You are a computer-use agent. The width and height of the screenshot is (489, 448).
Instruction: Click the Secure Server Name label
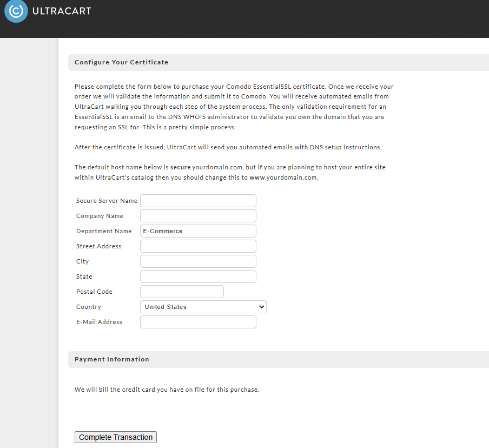click(x=107, y=201)
